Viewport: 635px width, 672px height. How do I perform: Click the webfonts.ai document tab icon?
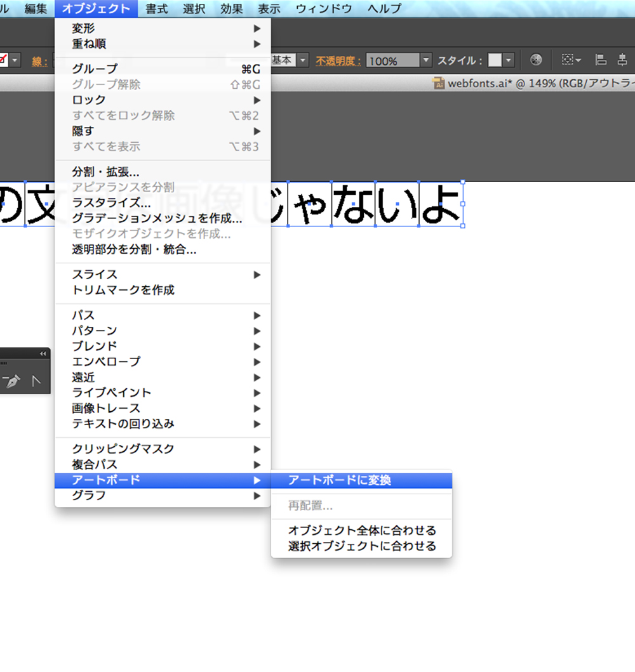tap(438, 82)
